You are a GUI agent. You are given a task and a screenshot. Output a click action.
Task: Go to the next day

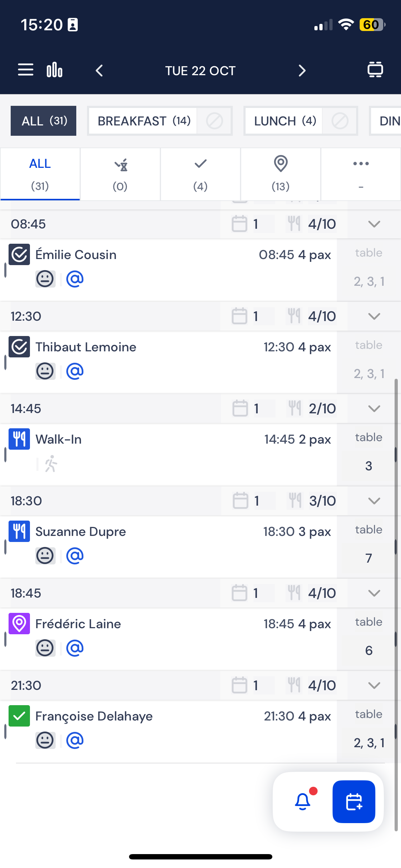[302, 71]
